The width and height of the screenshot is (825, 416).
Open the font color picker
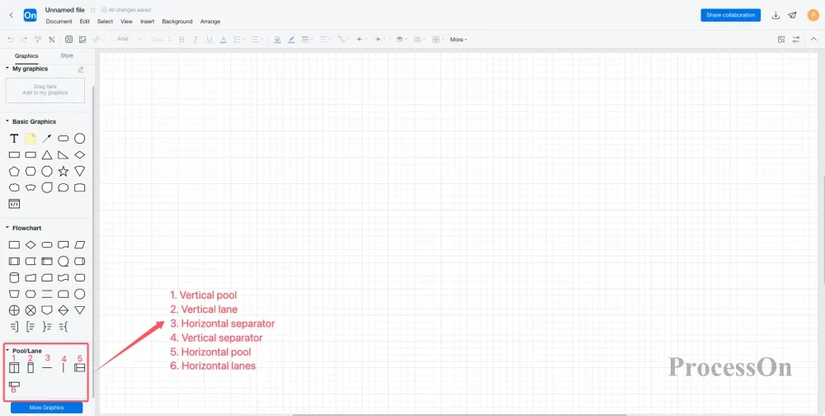pyautogui.click(x=223, y=39)
